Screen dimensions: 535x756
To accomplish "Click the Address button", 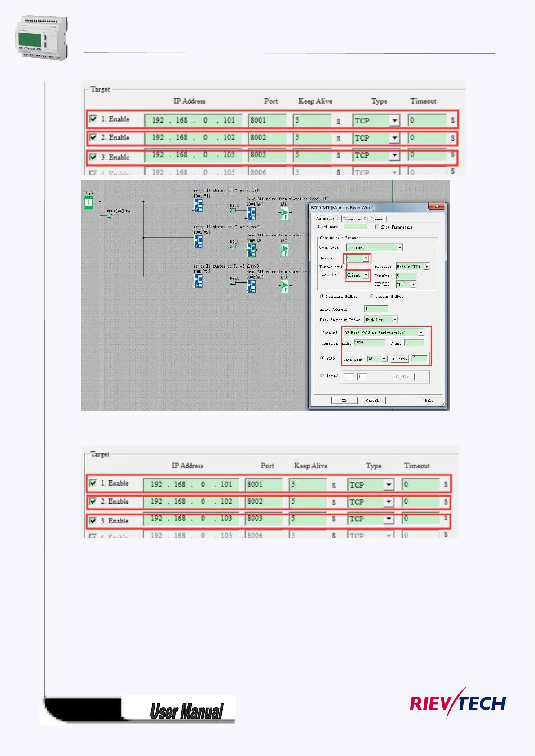I will click(x=399, y=359).
